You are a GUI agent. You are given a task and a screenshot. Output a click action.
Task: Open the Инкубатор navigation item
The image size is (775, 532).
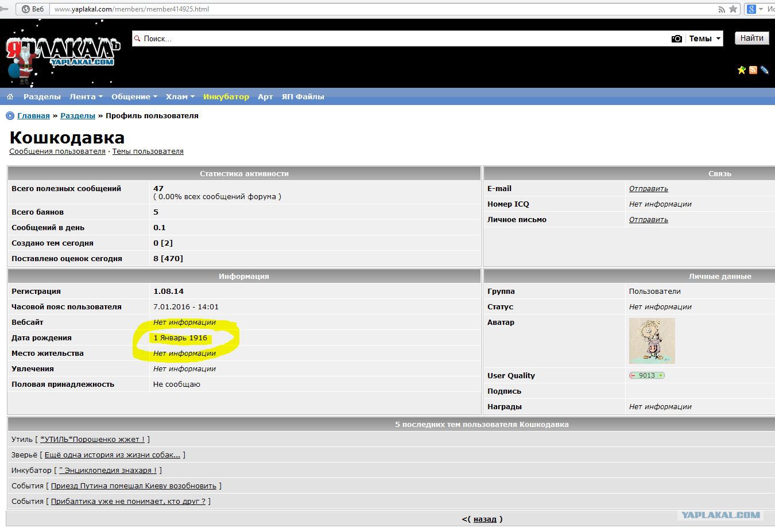[x=226, y=96]
